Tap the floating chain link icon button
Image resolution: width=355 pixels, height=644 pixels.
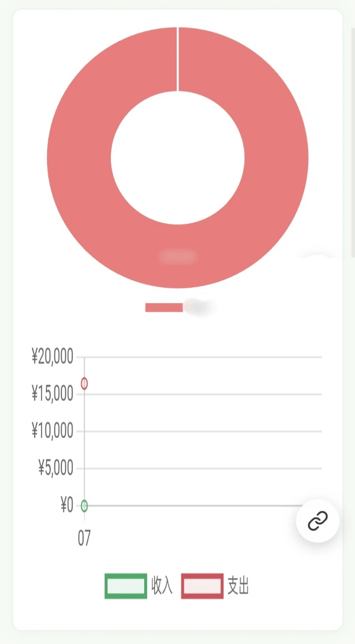(x=317, y=521)
